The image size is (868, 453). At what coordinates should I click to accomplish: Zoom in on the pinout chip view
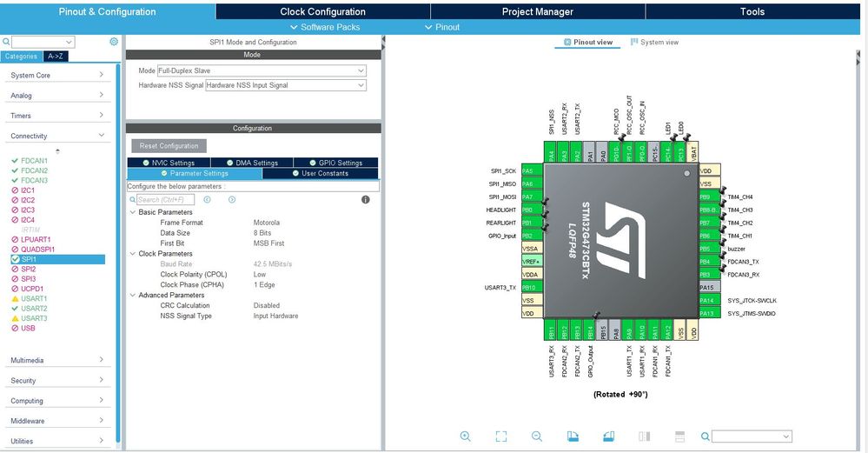coord(466,436)
